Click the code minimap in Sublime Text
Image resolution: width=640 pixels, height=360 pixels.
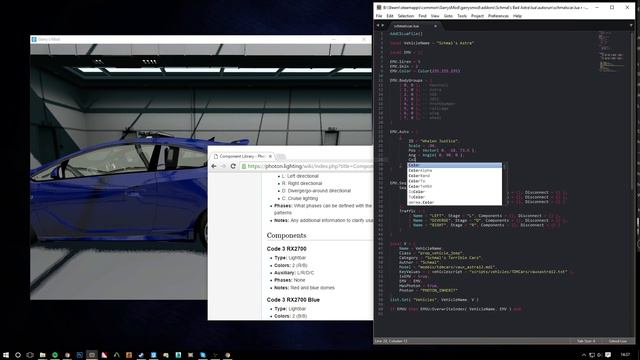point(611,51)
